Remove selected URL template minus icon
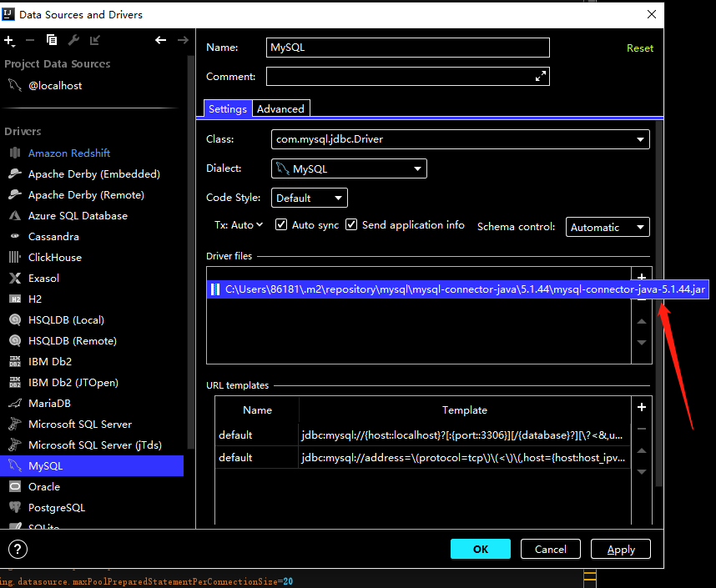716x588 pixels. pyautogui.click(x=642, y=429)
